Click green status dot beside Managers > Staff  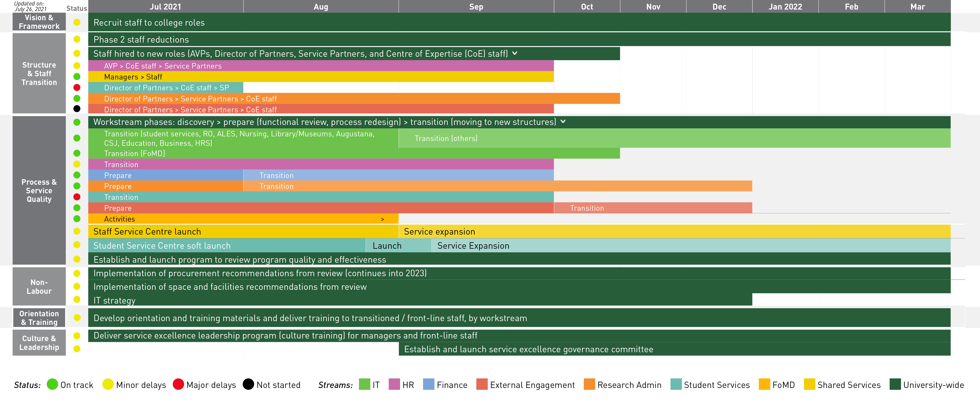point(77,77)
